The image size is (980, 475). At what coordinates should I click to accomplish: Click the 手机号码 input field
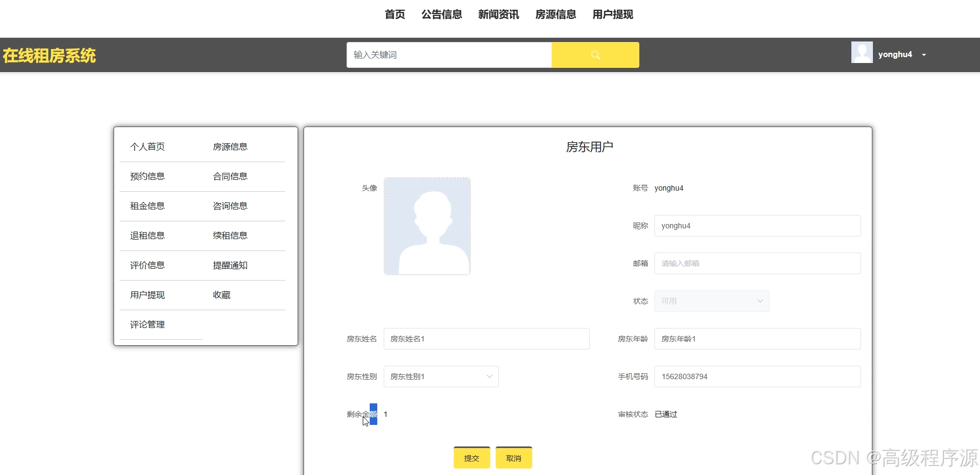point(757,376)
